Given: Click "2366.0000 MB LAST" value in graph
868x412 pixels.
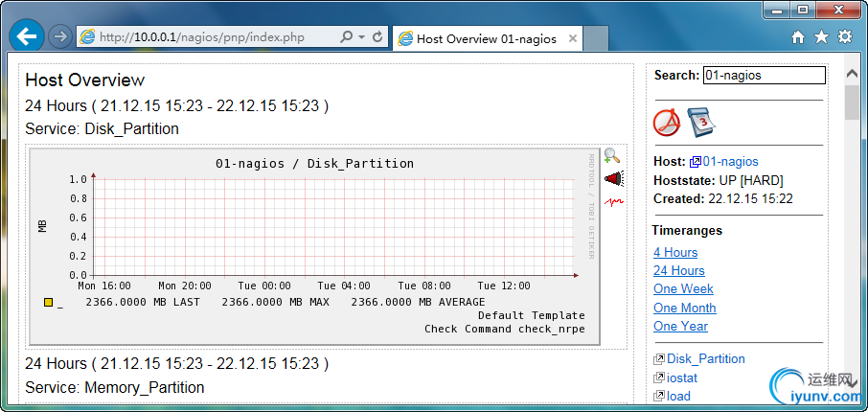Looking at the screenshot, I should coord(143,303).
